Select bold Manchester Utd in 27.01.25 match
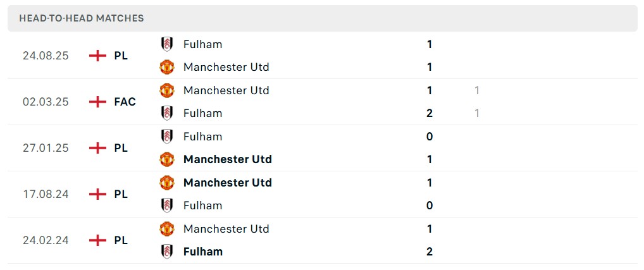Image resolution: width=644 pixels, height=270 pixels. coord(227,159)
